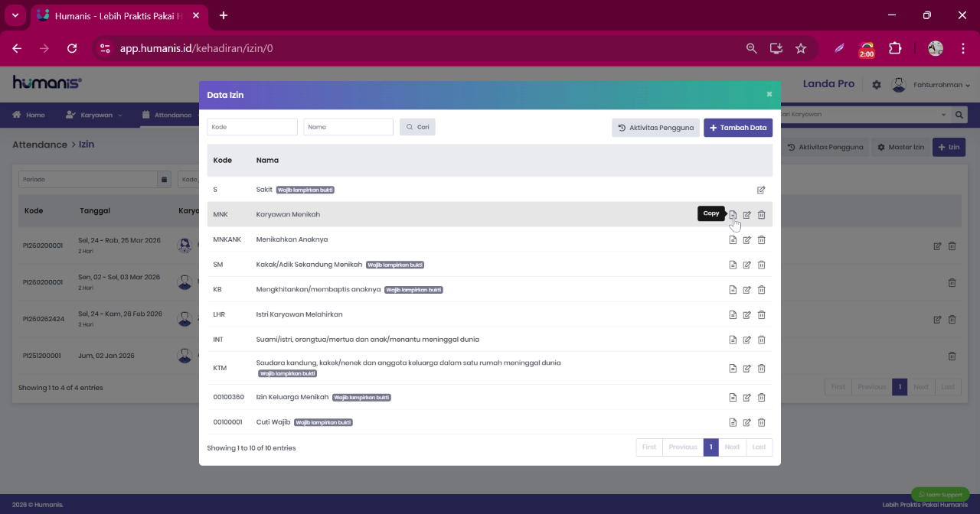Image resolution: width=980 pixels, height=514 pixels.
Task: Bookmark this page with the star
Action: click(801, 48)
